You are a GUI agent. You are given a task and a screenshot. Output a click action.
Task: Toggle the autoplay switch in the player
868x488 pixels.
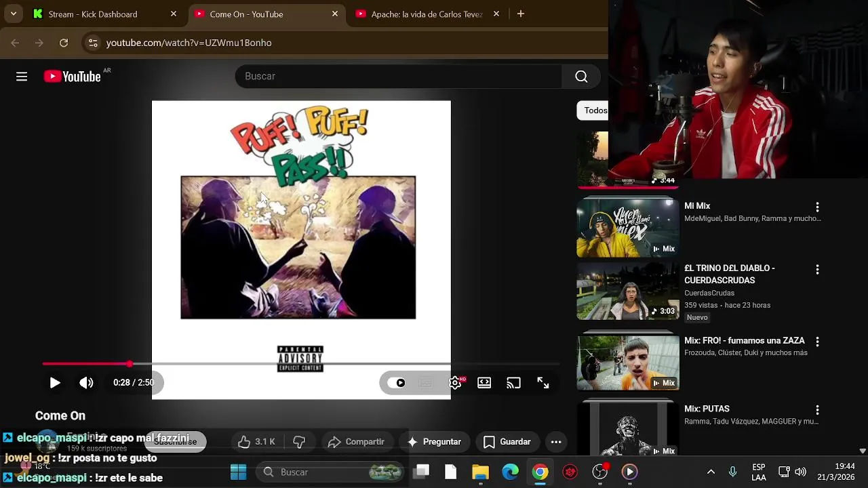click(397, 383)
